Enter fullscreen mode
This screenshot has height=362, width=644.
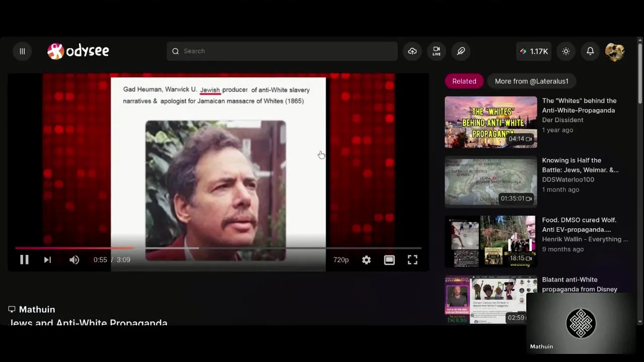click(413, 260)
